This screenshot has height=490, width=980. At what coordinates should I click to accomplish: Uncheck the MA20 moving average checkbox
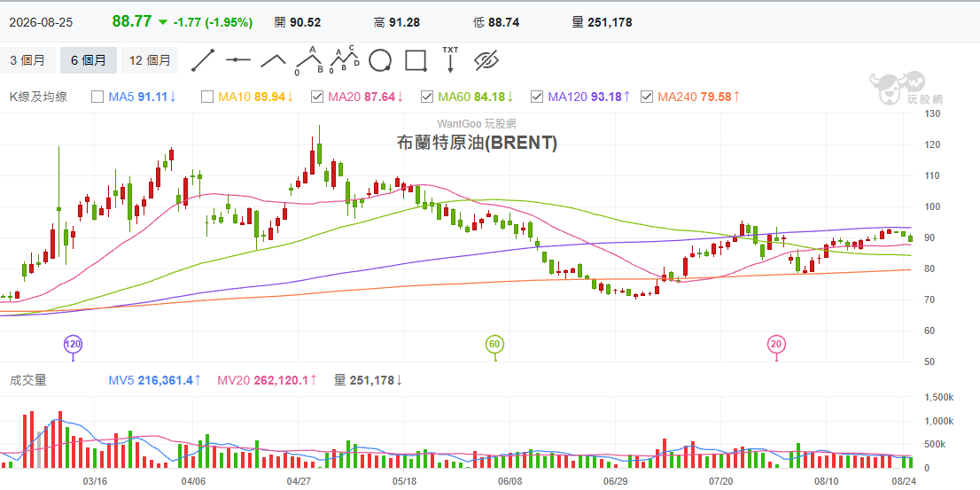pos(317,97)
